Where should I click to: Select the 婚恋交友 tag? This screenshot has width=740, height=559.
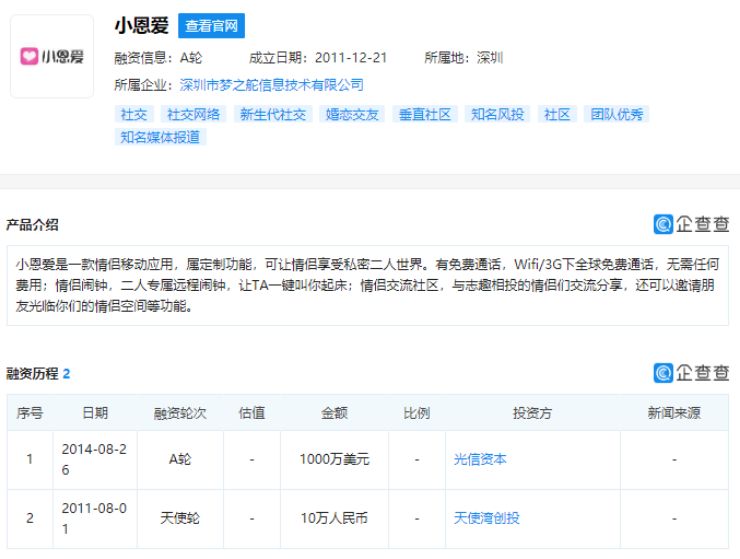coord(352,114)
